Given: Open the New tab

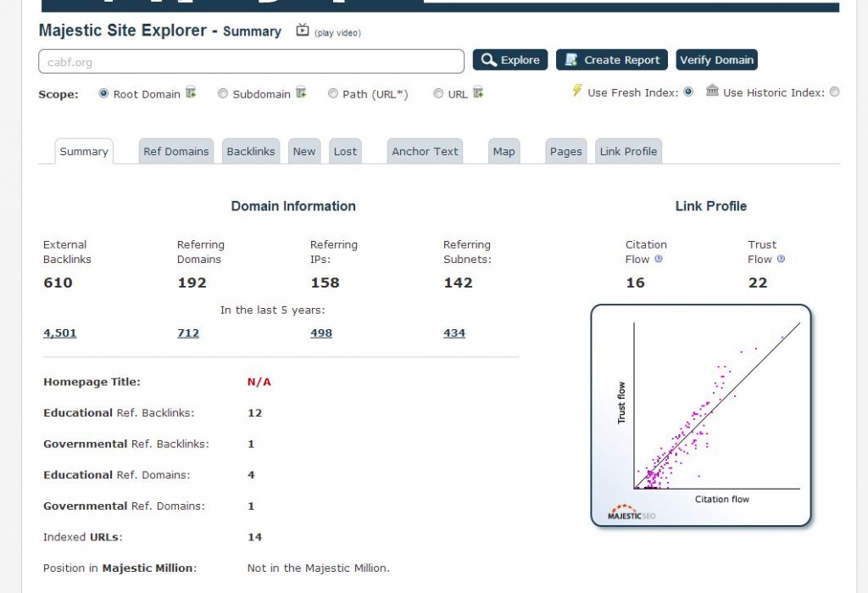Looking at the screenshot, I should [304, 151].
